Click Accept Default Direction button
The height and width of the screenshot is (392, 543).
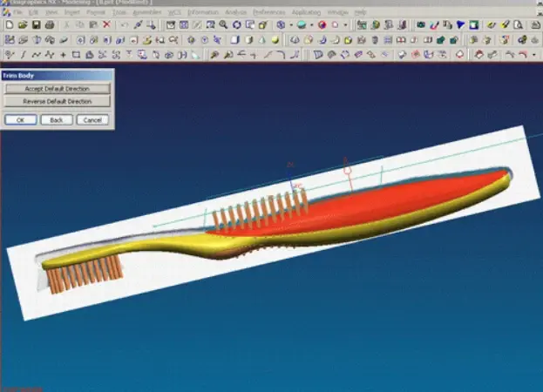[x=58, y=89]
